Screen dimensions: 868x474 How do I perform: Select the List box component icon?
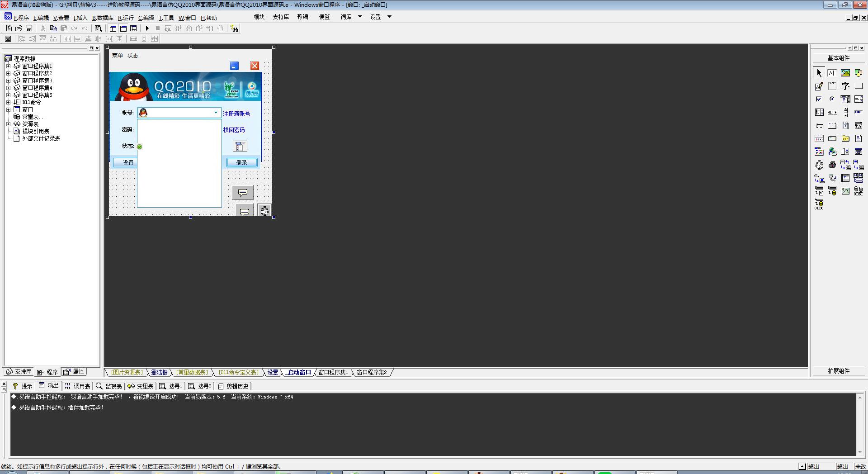pyautogui.click(x=859, y=99)
